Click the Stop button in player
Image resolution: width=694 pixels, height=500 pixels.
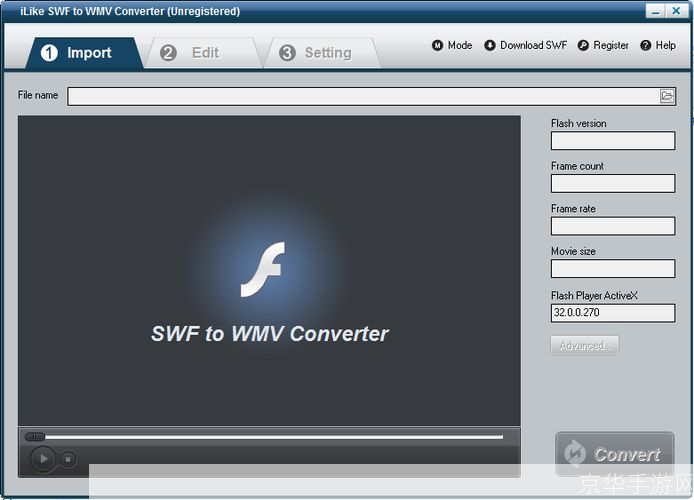(x=68, y=459)
